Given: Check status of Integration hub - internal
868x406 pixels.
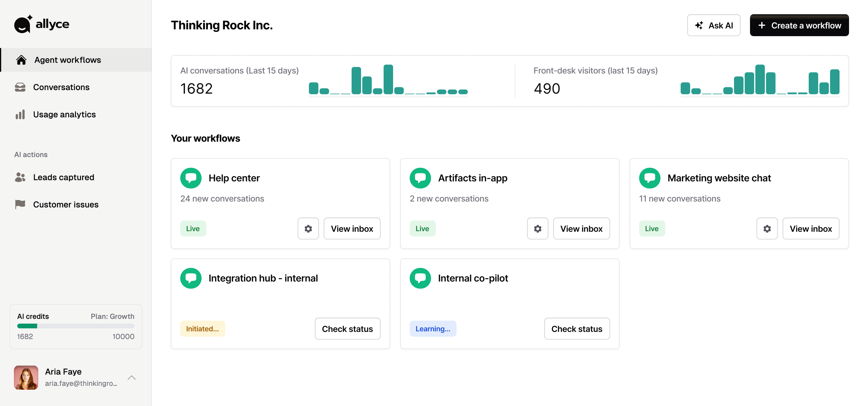Looking at the screenshot, I should (x=347, y=329).
